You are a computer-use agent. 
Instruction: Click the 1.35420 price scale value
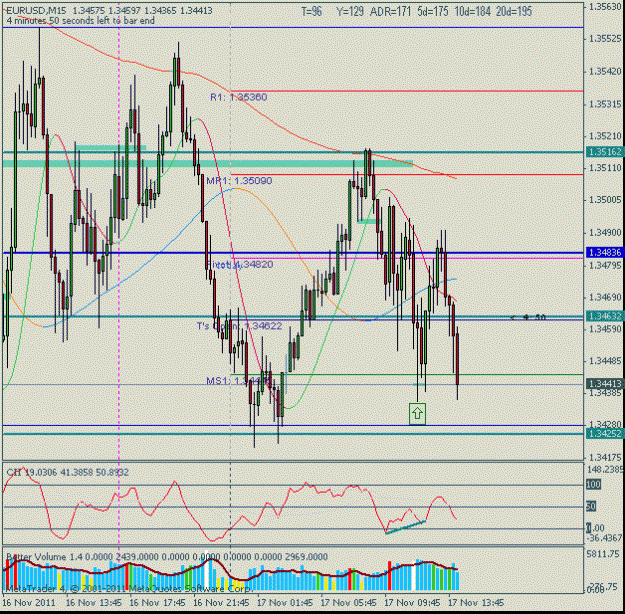tap(605, 71)
